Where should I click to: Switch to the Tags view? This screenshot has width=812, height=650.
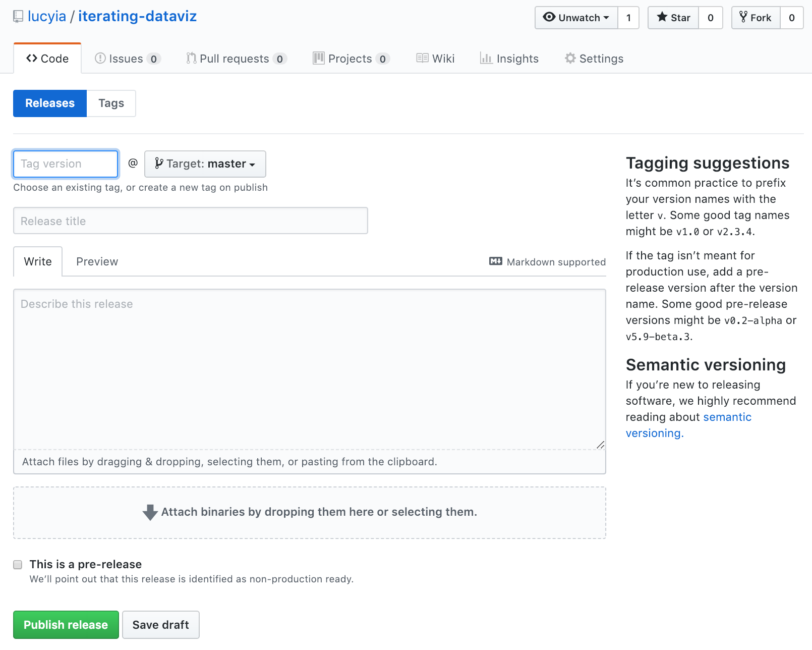(111, 103)
